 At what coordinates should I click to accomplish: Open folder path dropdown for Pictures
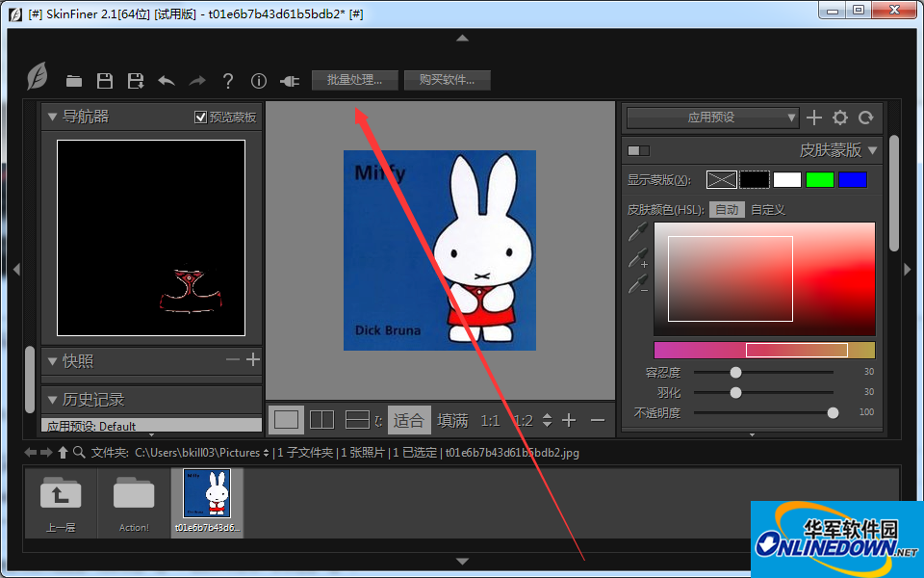click(266, 453)
